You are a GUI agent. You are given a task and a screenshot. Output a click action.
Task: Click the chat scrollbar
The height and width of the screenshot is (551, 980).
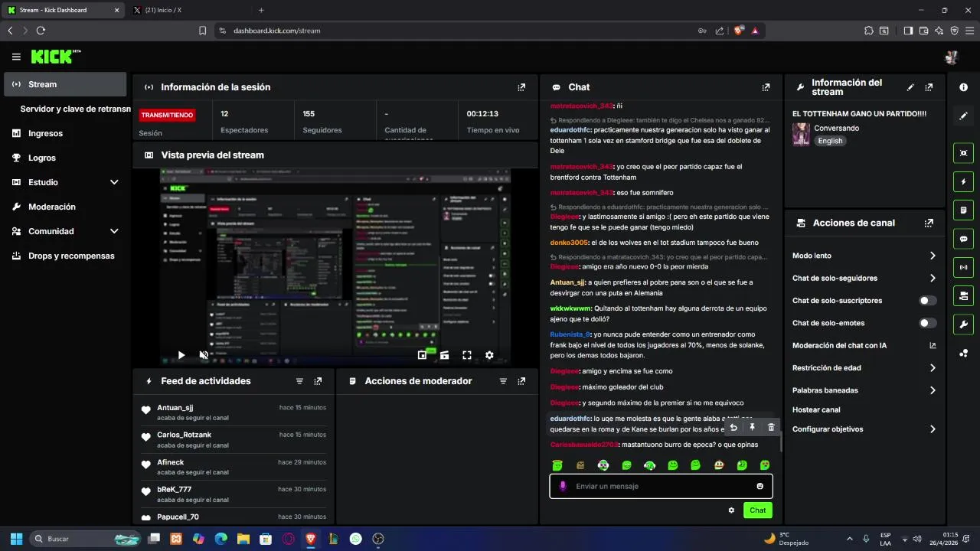tap(781, 442)
